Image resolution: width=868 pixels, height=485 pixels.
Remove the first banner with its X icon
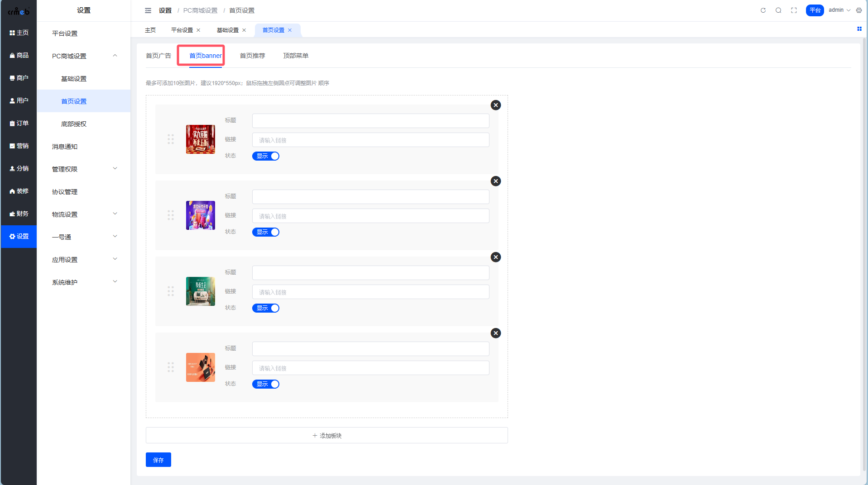click(x=496, y=105)
